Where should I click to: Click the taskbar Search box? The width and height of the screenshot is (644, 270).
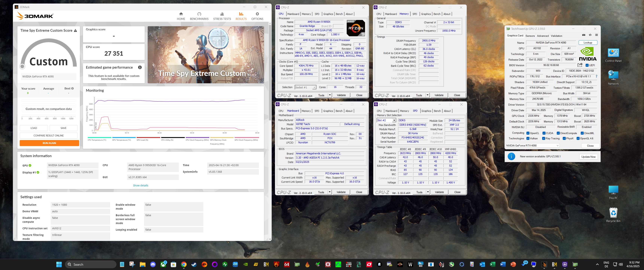point(91,264)
